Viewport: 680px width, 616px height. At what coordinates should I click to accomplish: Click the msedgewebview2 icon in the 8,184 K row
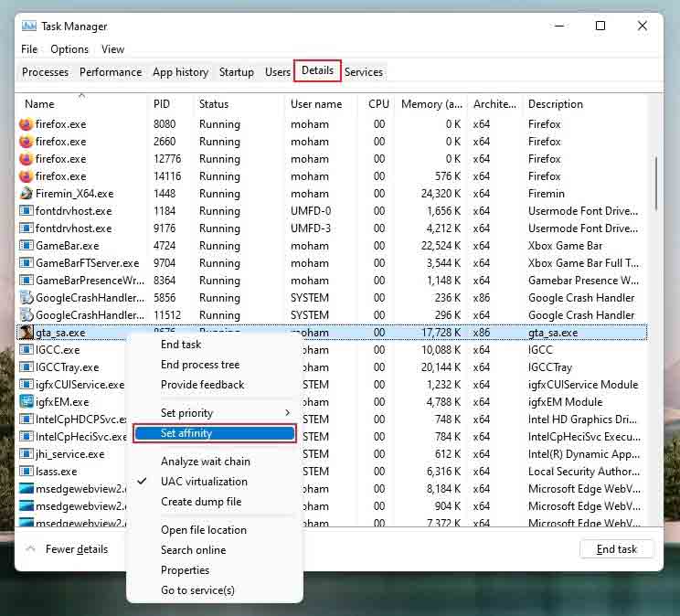pos(26,488)
